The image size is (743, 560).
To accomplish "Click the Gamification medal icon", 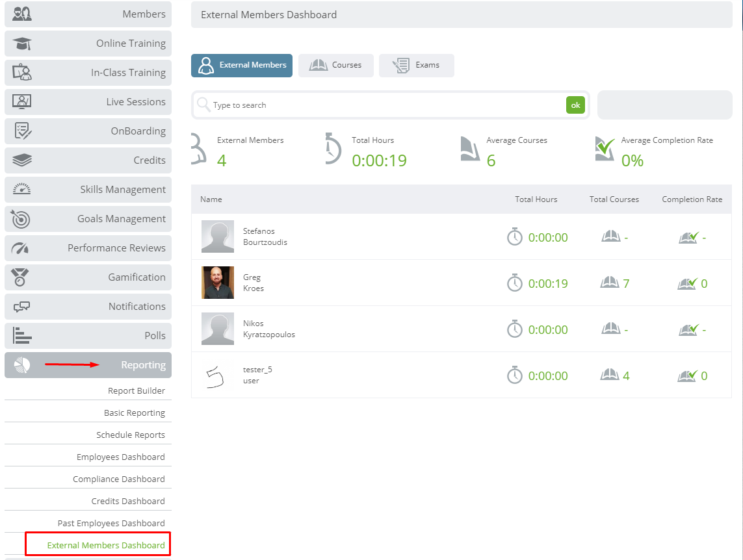I will pyautogui.click(x=20, y=277).
